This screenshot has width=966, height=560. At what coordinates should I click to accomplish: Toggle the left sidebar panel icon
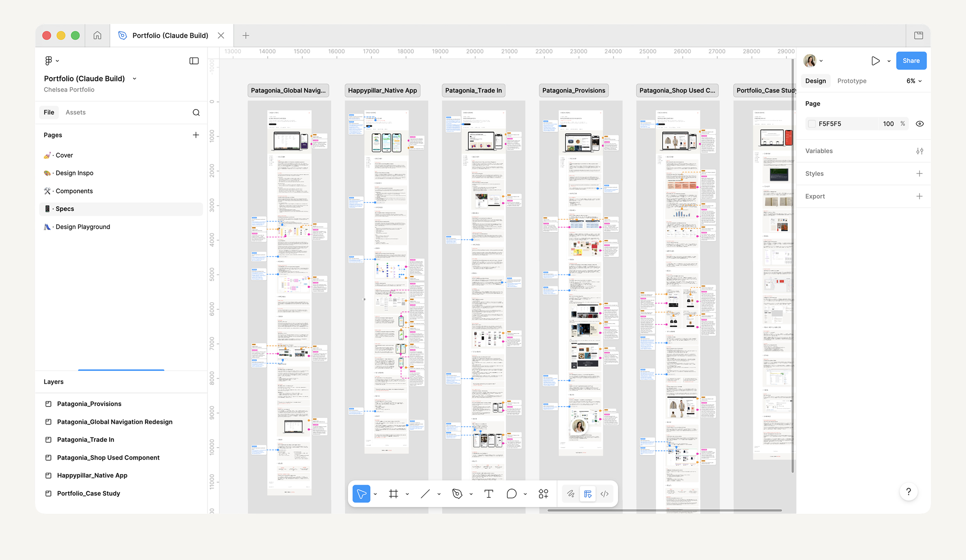pyautogui.click(x=194, y=61)
